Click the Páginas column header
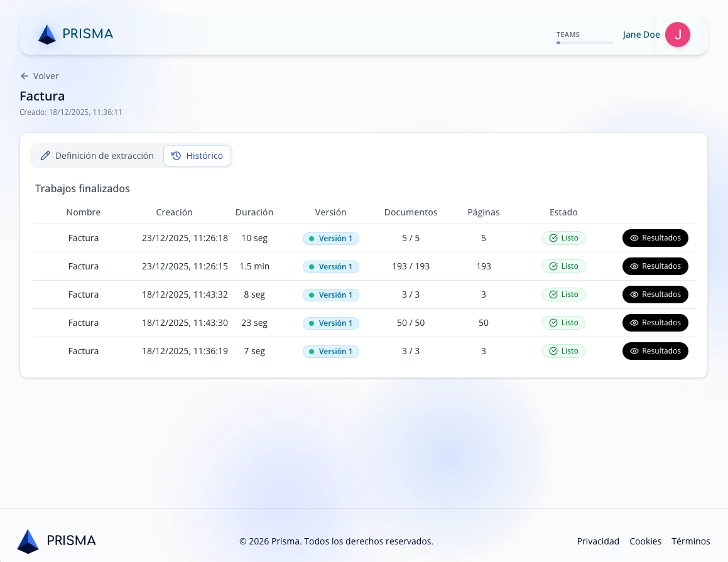 [x=483, y=212]
